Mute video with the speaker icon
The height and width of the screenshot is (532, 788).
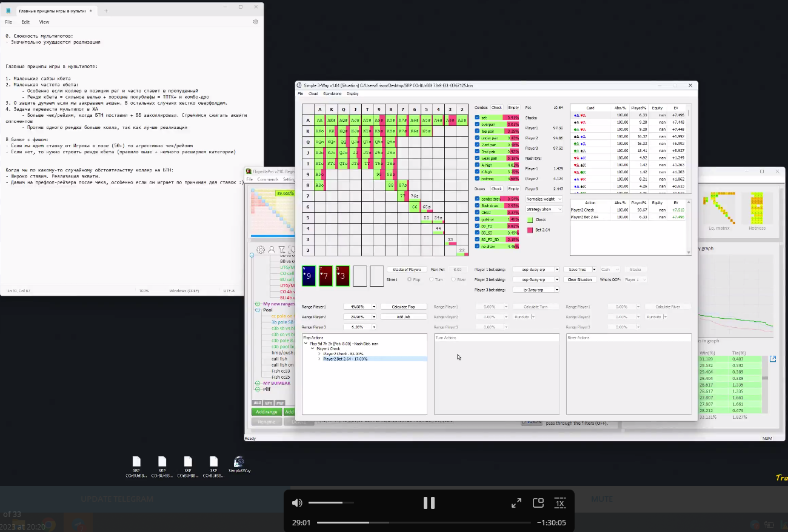click(297, 503)
